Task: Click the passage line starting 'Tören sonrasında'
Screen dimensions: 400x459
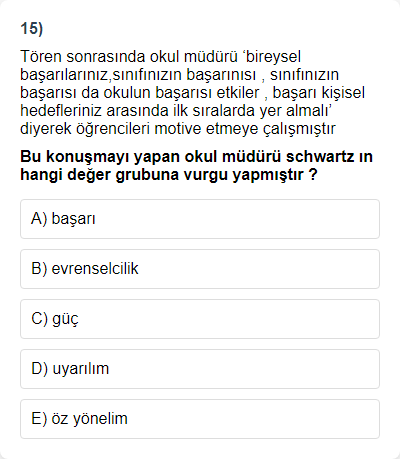Action: [160, 56]
